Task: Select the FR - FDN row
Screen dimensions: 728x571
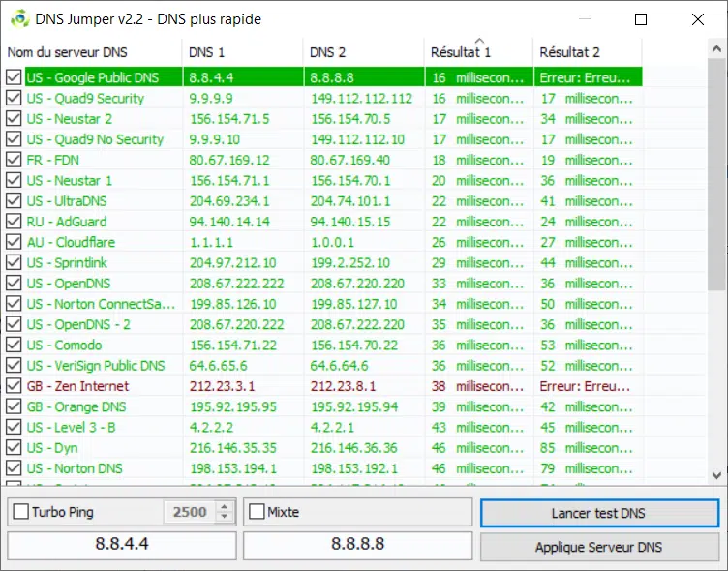Action: (x=324, y=160)
